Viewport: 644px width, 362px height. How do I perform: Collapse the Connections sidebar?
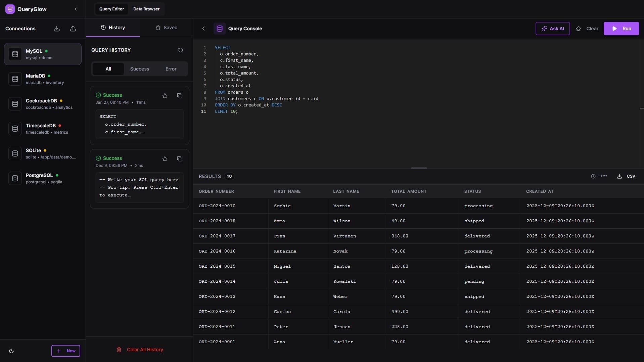click(76, 9)
